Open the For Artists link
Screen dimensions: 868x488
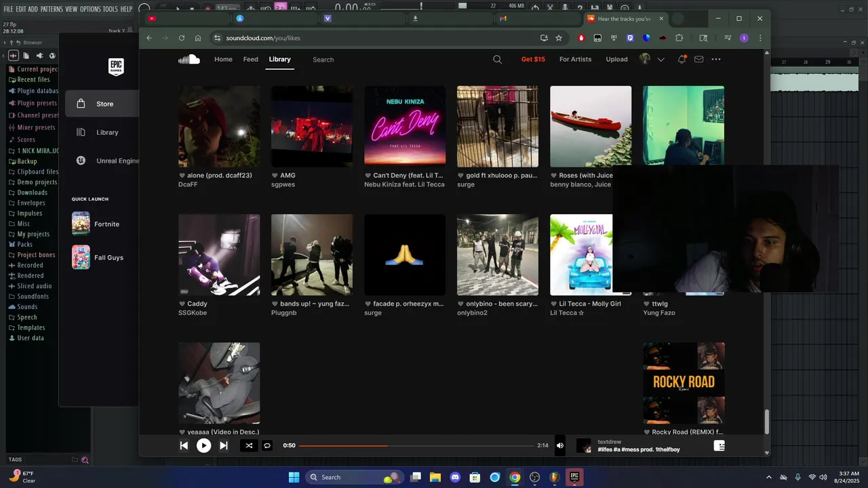coord(575,59)
